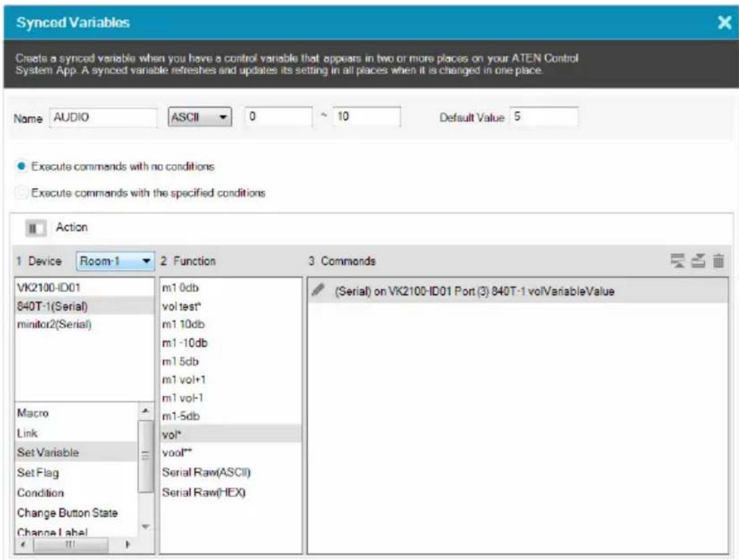
Task: Click the Default Value field
Action: coord(544,117)
